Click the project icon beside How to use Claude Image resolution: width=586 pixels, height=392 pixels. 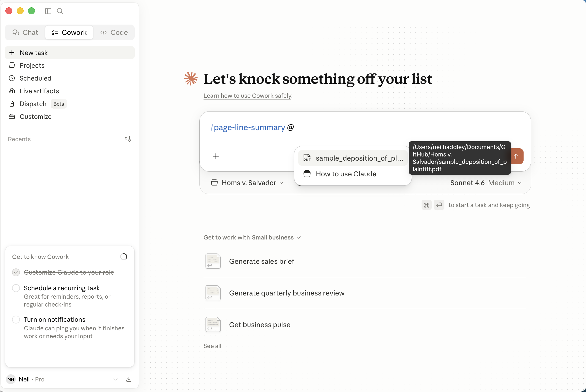(307, 174)
